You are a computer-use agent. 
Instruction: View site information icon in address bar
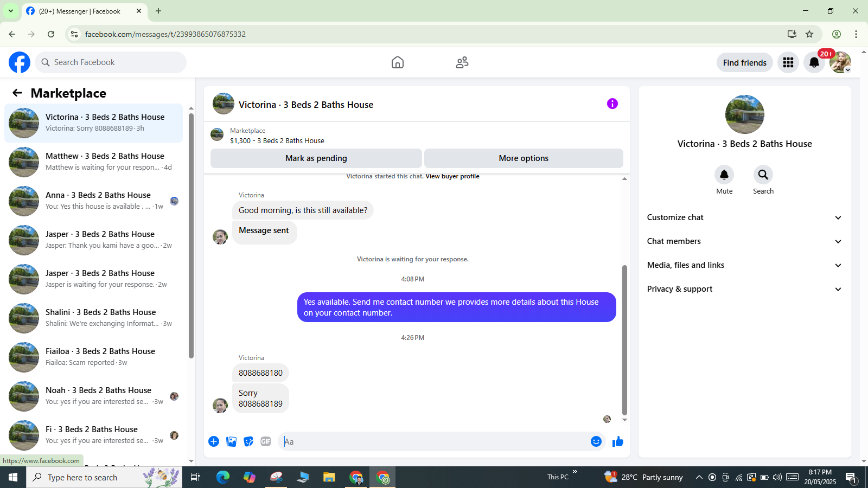[x=74, y=34]
